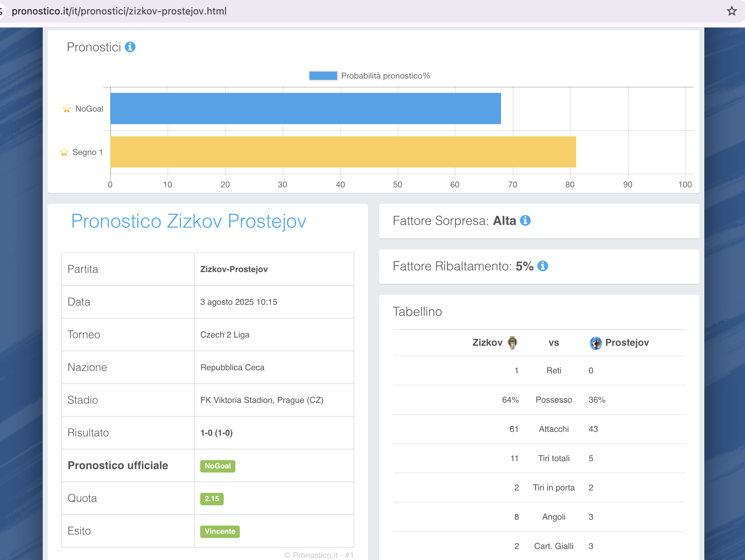
Task: Click the 'Tiri totali' stat label
Action: [x=554, y=458]
